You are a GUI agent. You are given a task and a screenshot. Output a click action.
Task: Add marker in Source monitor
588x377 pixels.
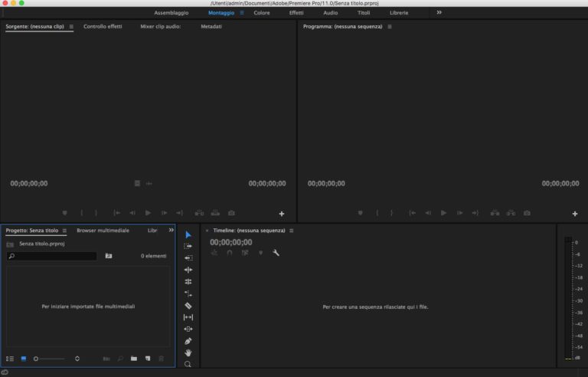point(64,213)
